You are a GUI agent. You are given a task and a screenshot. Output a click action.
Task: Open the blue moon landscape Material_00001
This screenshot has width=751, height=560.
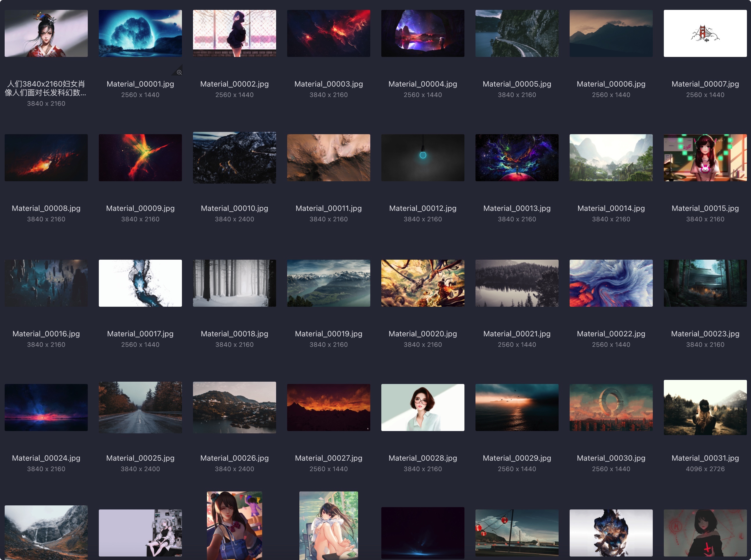point(140,33)
